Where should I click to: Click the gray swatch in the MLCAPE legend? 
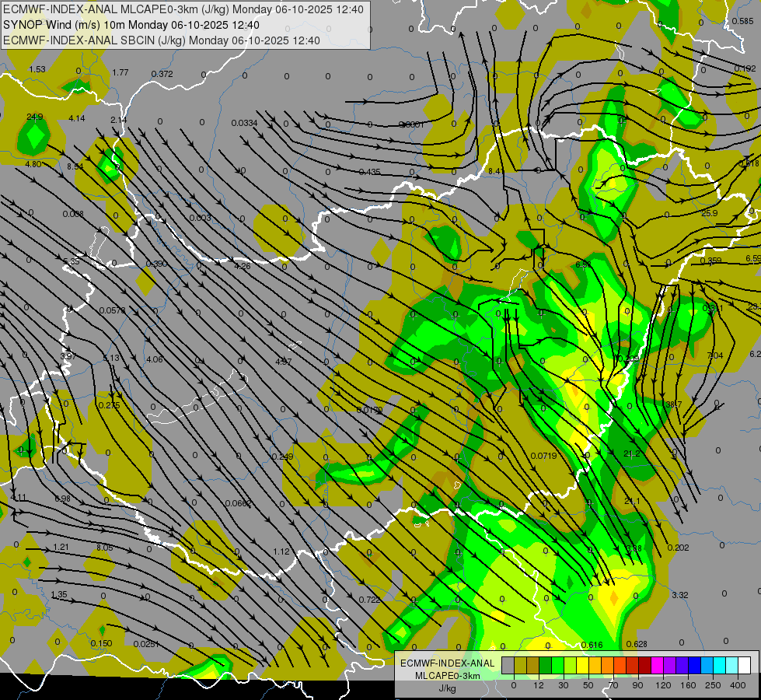[x=508, y=666]
